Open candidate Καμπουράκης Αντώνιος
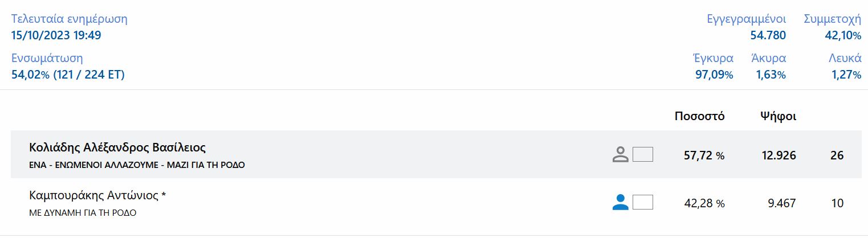Screen dimensions: 868x238 [97, 196]
